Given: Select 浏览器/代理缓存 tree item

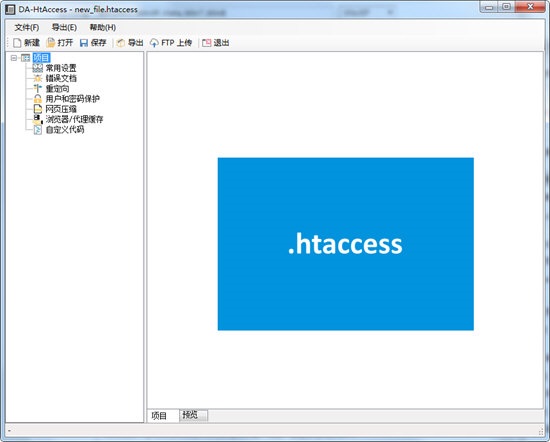Looking at the screenshot, I should [x=74, y=119].
